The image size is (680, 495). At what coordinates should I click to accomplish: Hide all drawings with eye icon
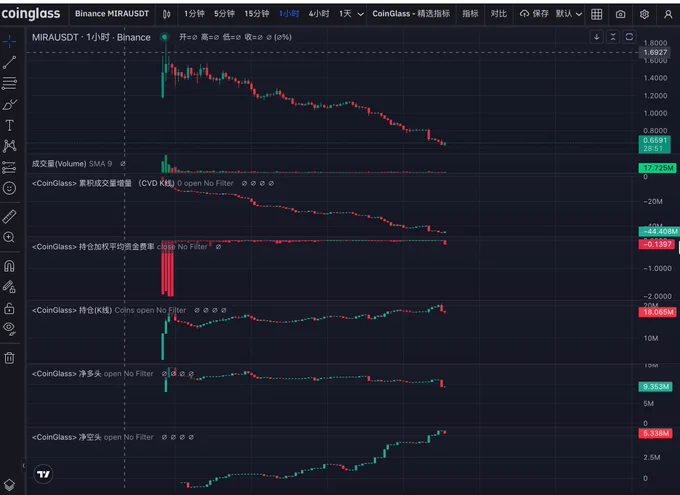[x=10, y=328]
